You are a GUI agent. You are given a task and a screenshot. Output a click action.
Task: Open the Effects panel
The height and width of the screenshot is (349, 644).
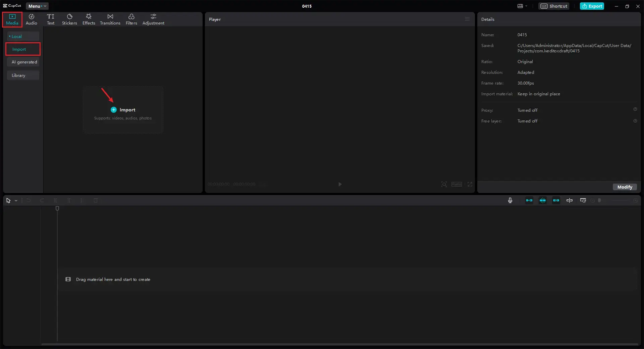click(x=89, y=19)
